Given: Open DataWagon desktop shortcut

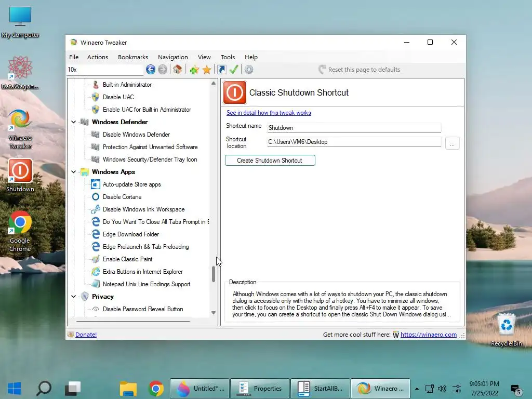Looking at the screenshot, I should (20, 73).
